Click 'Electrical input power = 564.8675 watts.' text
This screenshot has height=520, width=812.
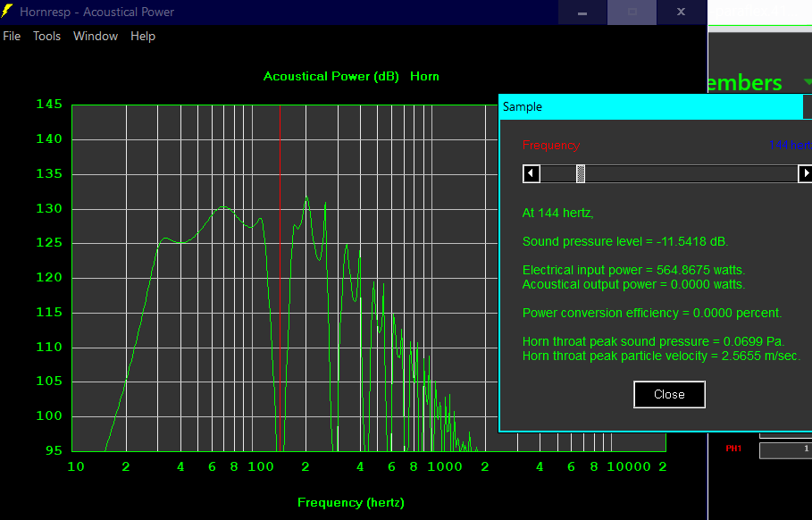[x=633, y=270]
